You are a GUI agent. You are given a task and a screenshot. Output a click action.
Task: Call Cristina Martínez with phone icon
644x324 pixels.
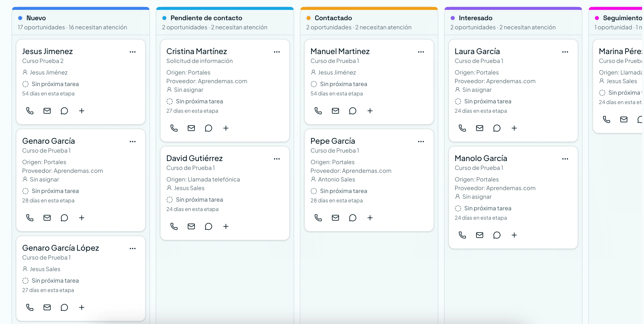click(174, 128)
